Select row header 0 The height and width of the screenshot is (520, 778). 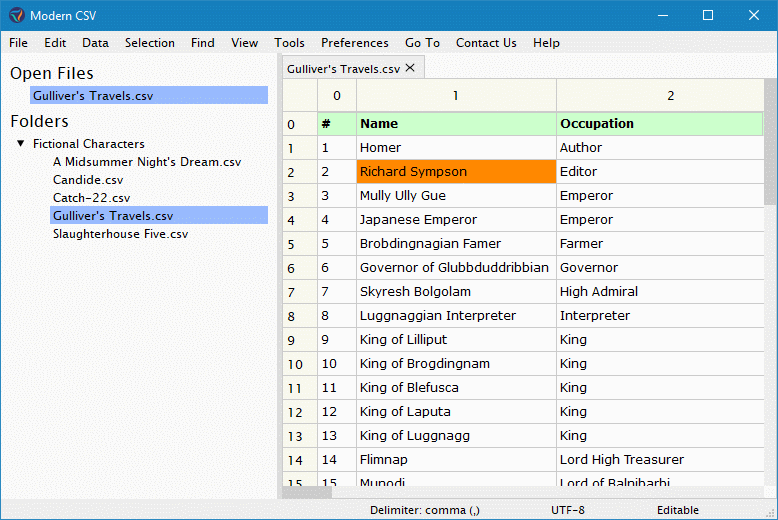point(300,124)
